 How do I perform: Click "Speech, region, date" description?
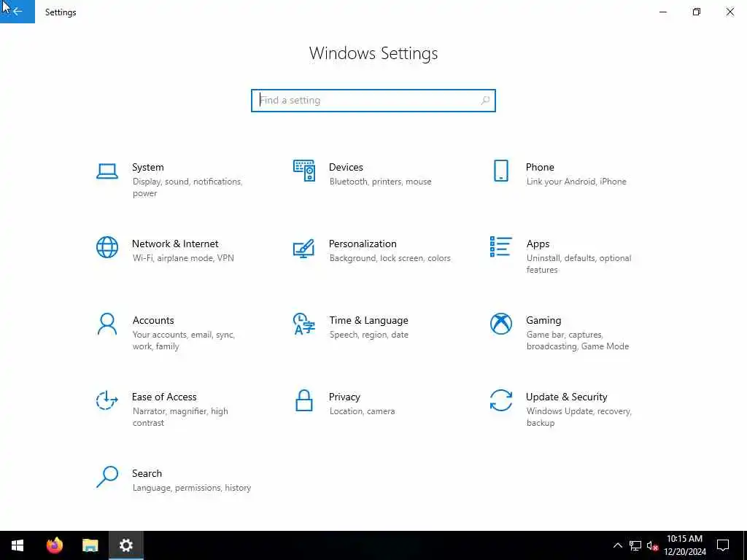[x=368, y=335]
